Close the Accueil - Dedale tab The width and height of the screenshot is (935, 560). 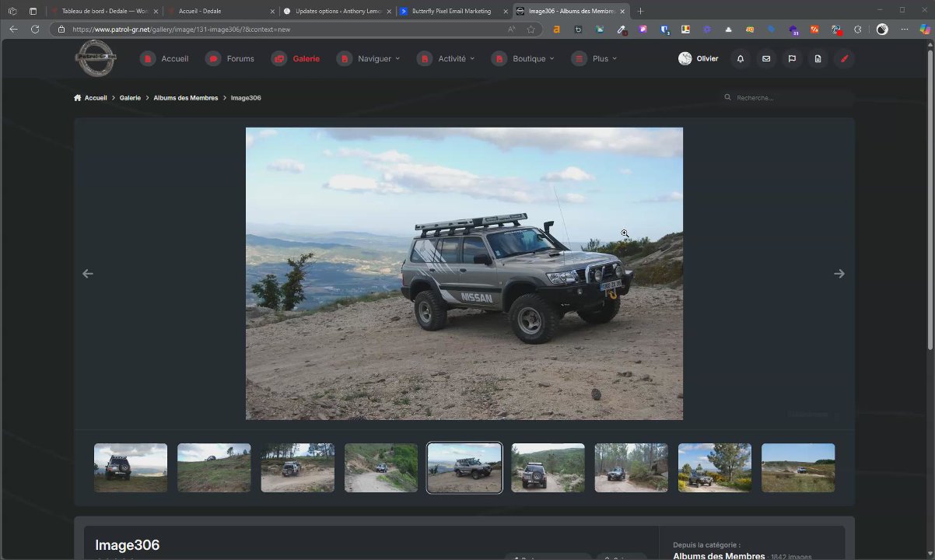coord(272,11)
